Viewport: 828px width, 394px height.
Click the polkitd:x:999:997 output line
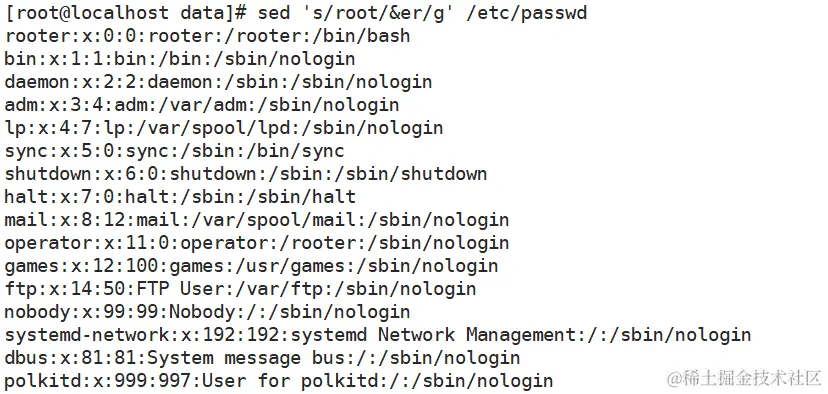click(x=279, y=381)
